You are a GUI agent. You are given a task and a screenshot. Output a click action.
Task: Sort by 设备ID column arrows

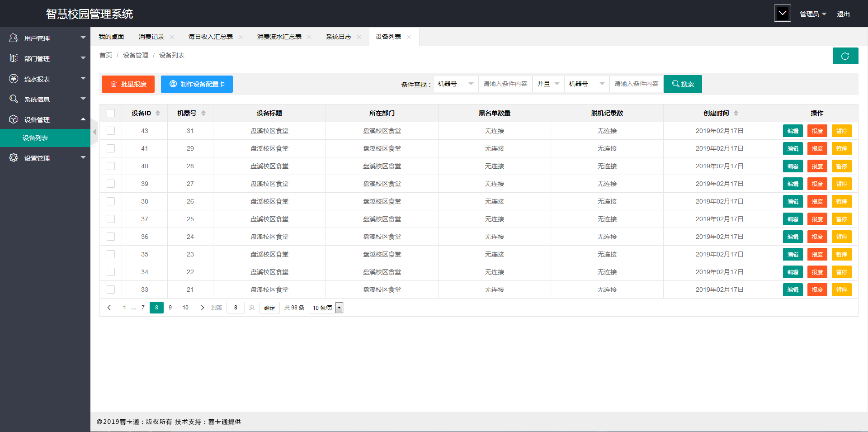(158, 113)
